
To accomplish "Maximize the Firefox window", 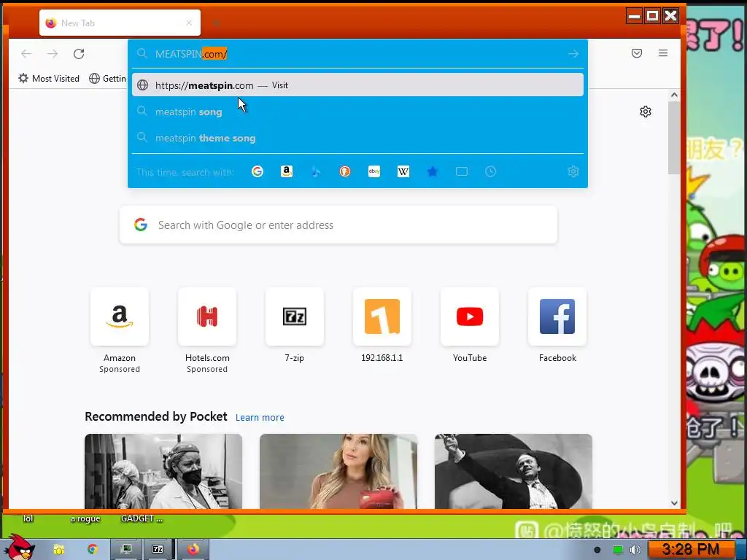I will [x=652, y=16].
